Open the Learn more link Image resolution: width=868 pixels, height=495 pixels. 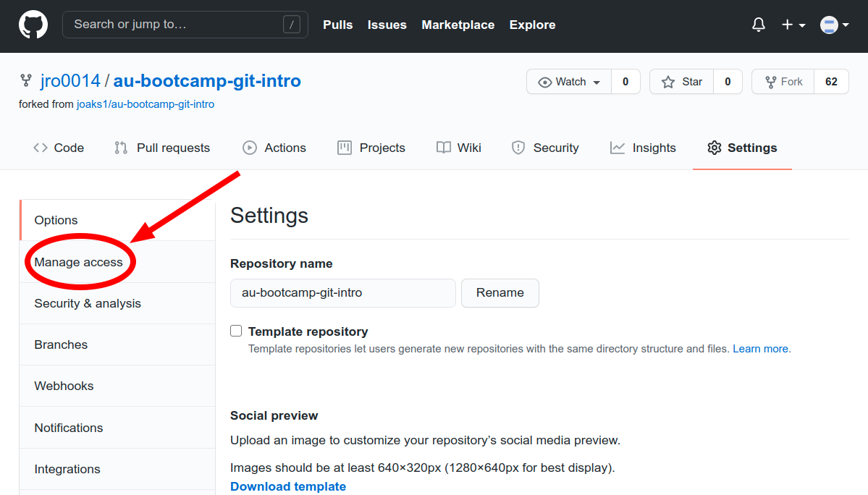point(760,349)
